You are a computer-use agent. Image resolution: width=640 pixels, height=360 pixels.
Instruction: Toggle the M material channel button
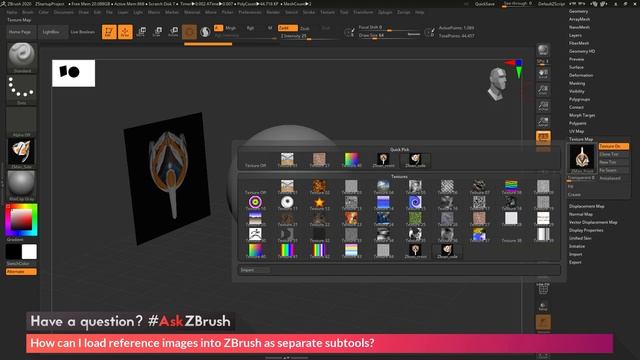point(270,28)
